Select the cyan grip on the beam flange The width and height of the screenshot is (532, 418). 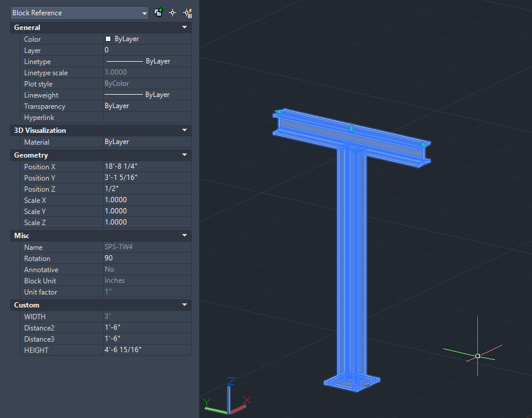coord(351,128)
